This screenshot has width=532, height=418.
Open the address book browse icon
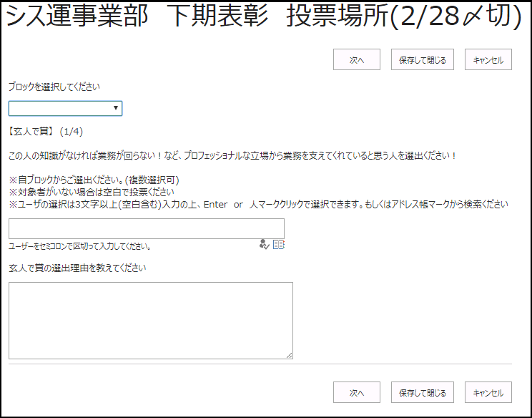pos(279,245)
